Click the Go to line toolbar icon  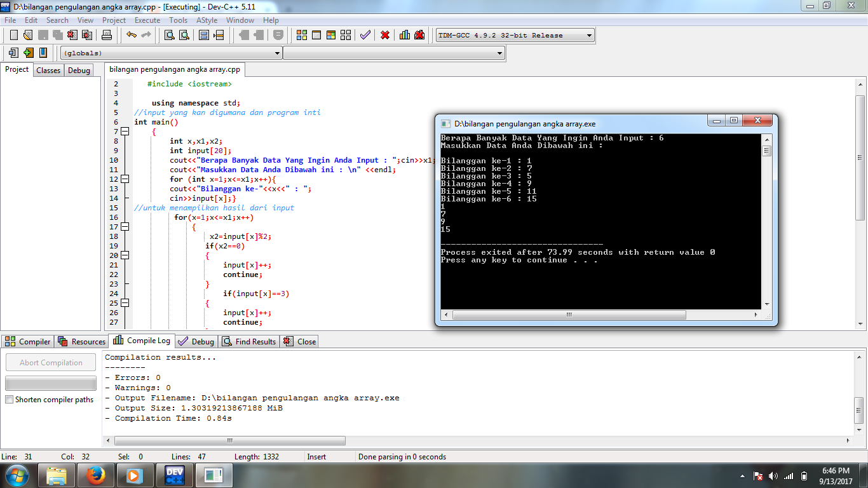[219, 35]
